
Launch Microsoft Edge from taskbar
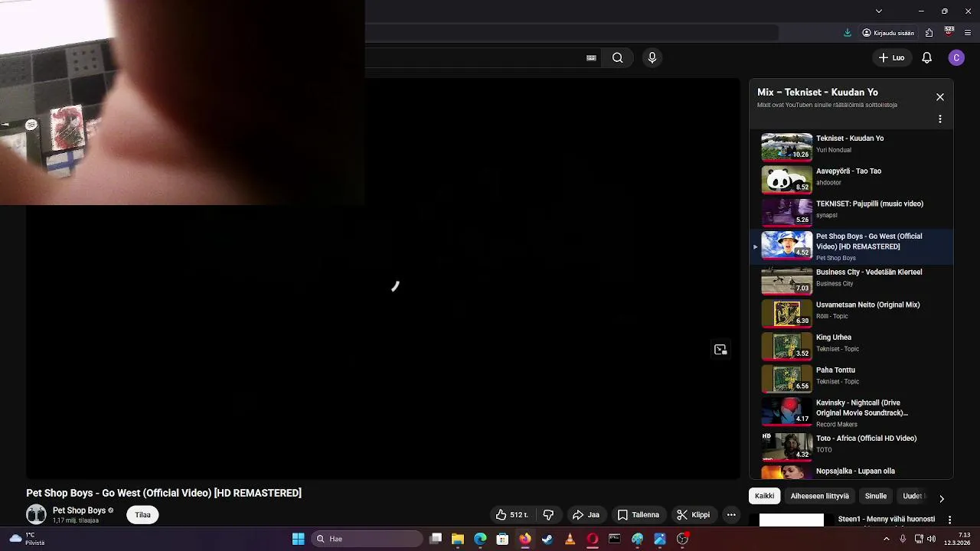pos(480,539)
